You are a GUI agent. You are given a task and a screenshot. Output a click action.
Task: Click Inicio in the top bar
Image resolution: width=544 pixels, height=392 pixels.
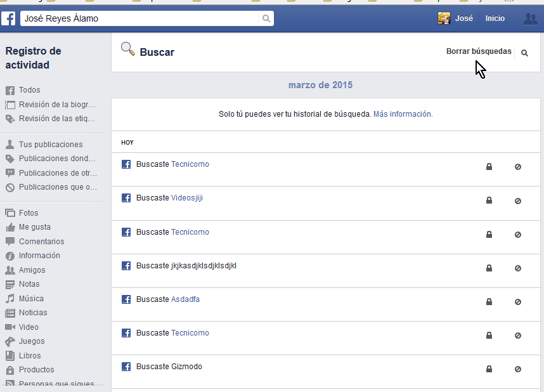(x=495, y=18)
